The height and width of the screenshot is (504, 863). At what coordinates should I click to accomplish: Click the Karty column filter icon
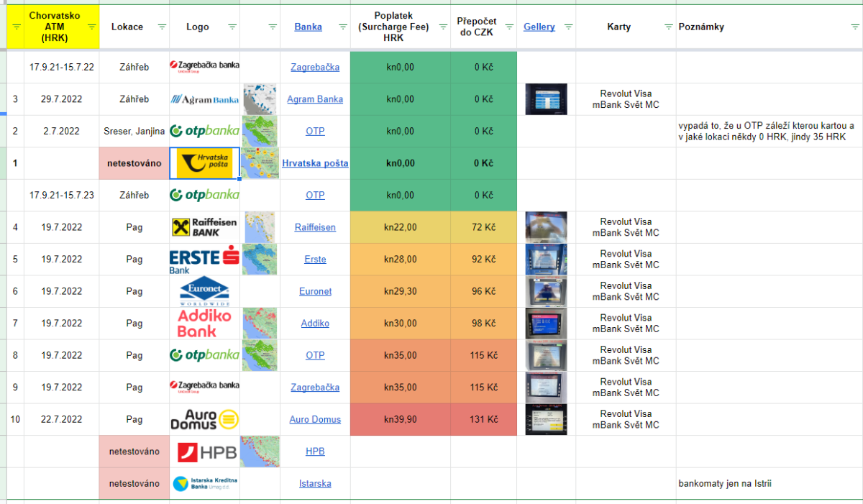tap(667, 27)
